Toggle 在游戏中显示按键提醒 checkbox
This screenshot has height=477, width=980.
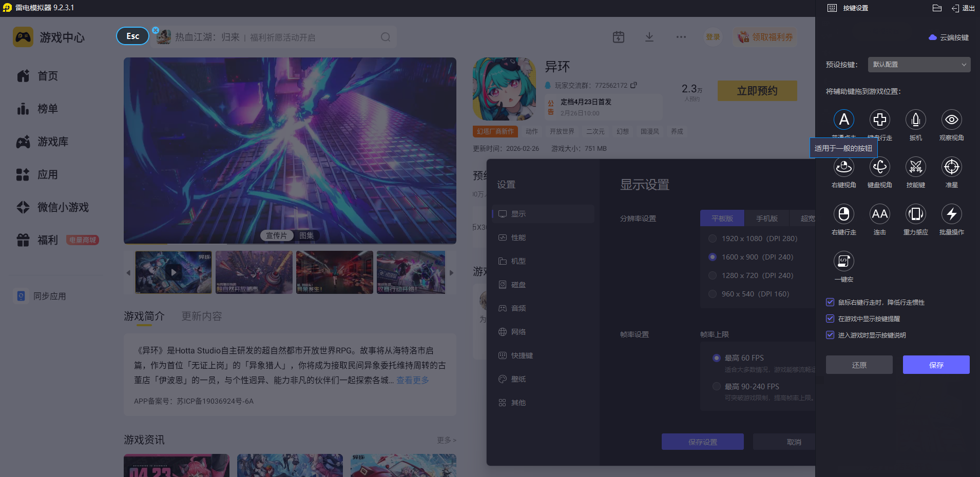830,319
